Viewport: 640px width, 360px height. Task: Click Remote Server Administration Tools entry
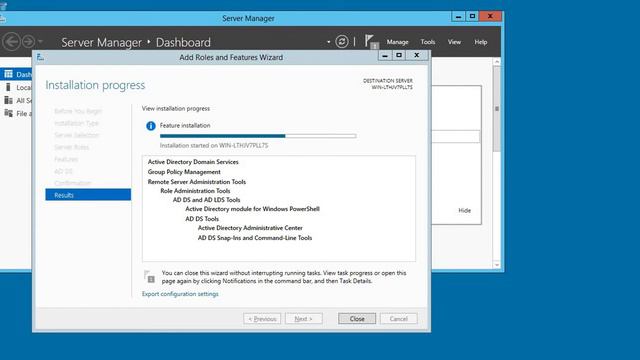197,182
